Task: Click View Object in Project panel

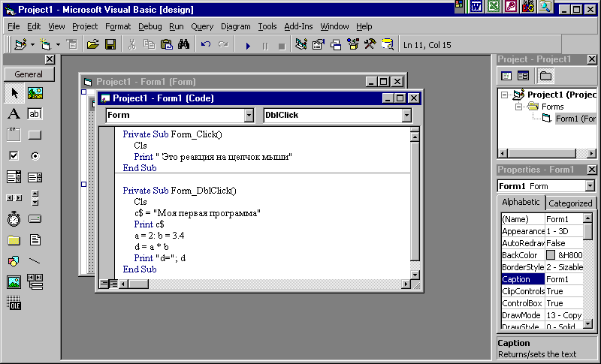Action: click(523, 76)
